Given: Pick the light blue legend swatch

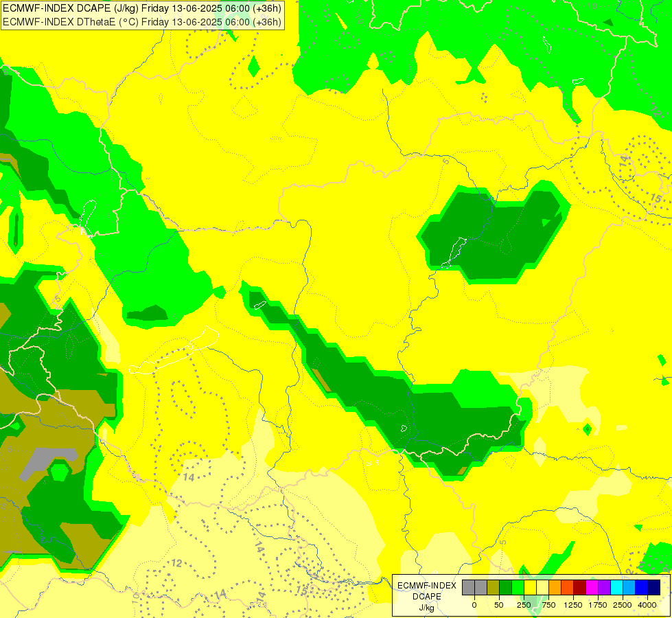Looking at the screenshot, I should coord(629,587).
